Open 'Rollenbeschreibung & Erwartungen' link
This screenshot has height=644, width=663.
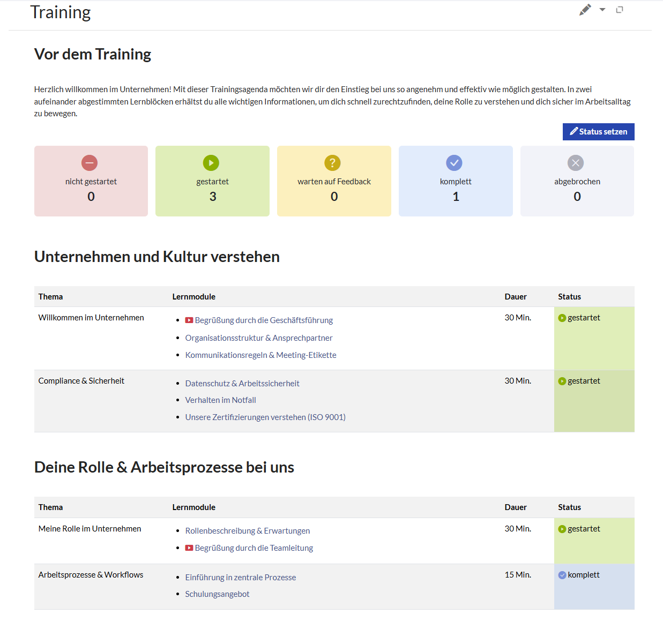(248, 531)
